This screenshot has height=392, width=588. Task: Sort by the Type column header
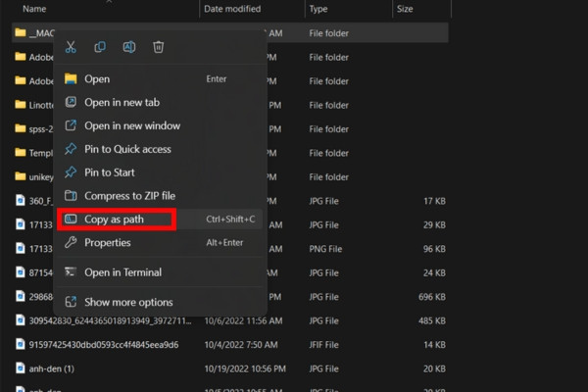[318, 9]
